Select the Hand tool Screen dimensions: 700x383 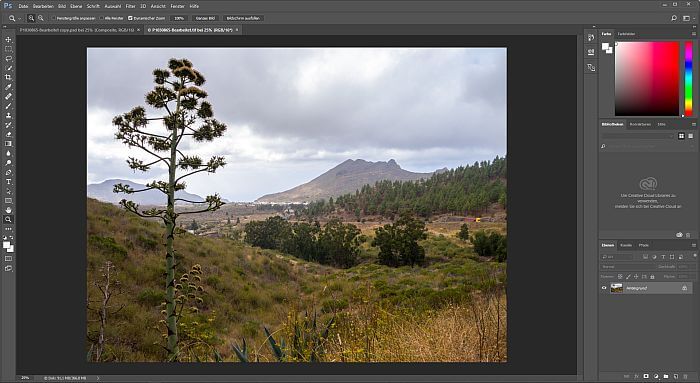click(x=8, y=210)
